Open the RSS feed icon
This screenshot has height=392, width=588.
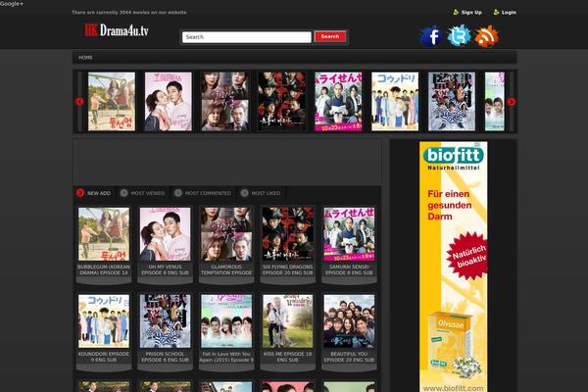[486, 36]
